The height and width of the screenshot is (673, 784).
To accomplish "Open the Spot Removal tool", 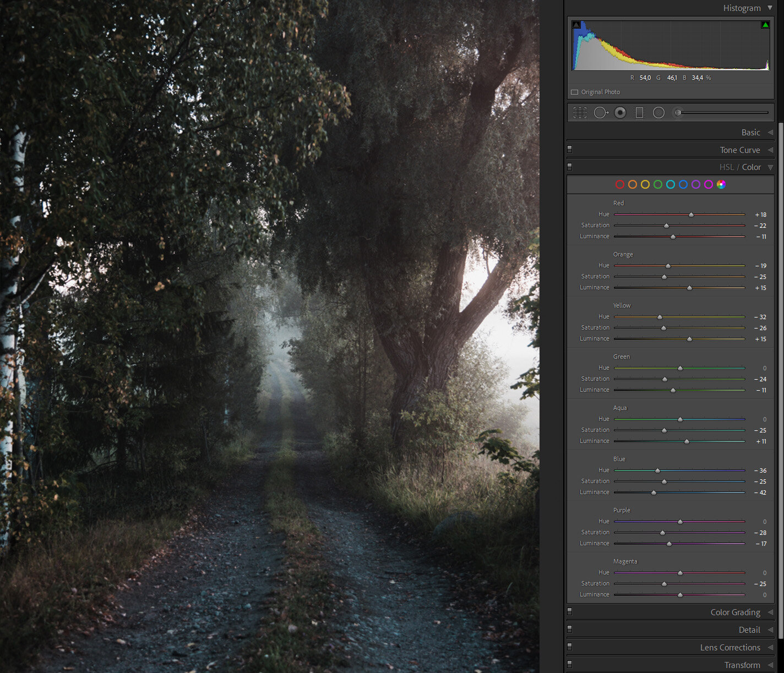I will [x=601, y=112].
